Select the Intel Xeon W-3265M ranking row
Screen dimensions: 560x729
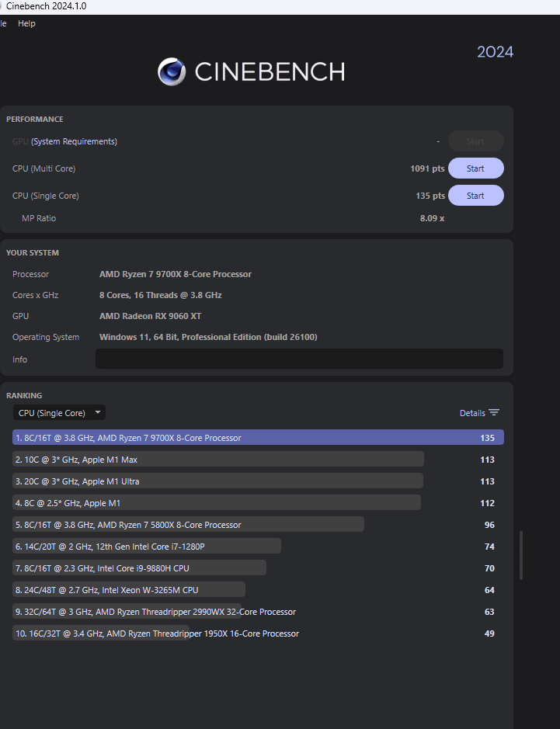258,590
